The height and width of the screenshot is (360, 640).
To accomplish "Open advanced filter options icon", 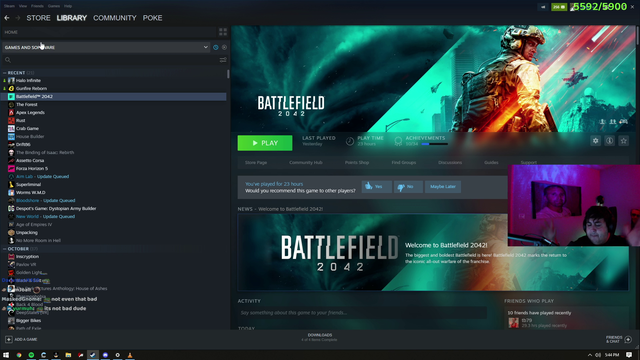I will point(223,60).
